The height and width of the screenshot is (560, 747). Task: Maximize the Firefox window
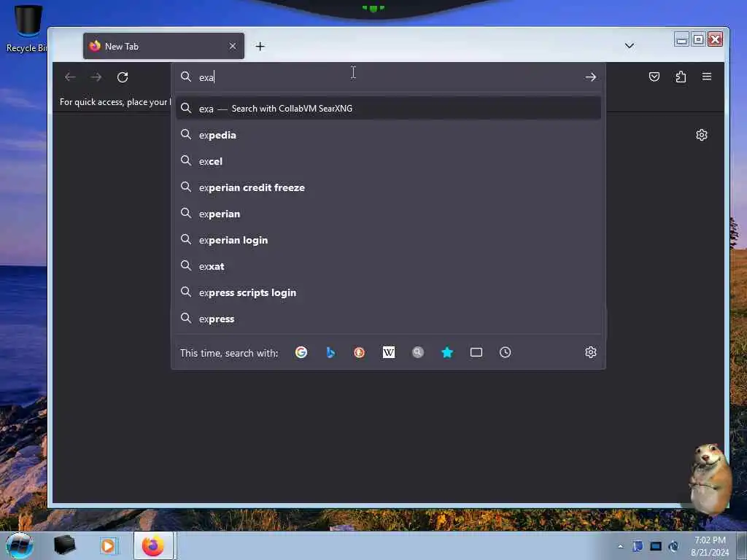(x=698, y=39)
